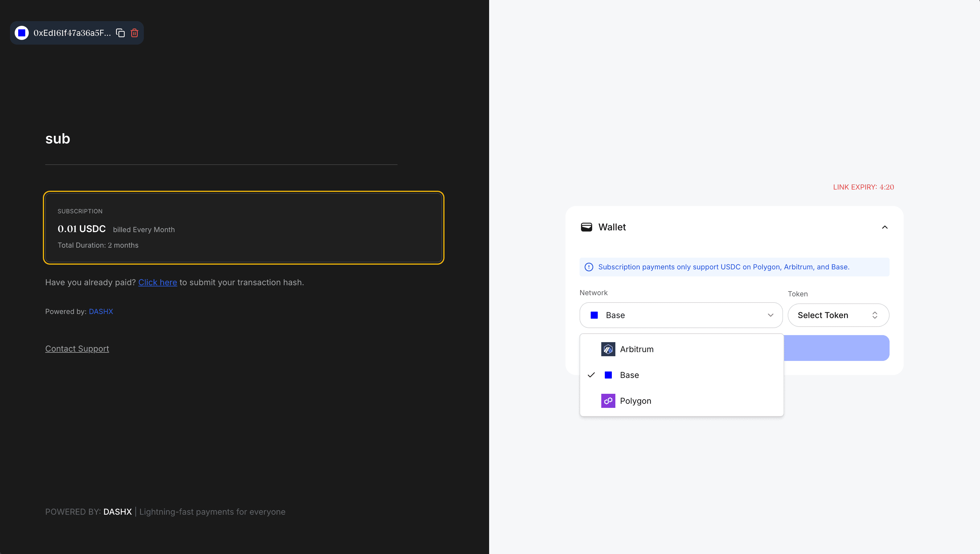Click the blue info circle icon in the notice
Image resolution: width=980 pixels, height=554 pixels.
coord(589,267)
